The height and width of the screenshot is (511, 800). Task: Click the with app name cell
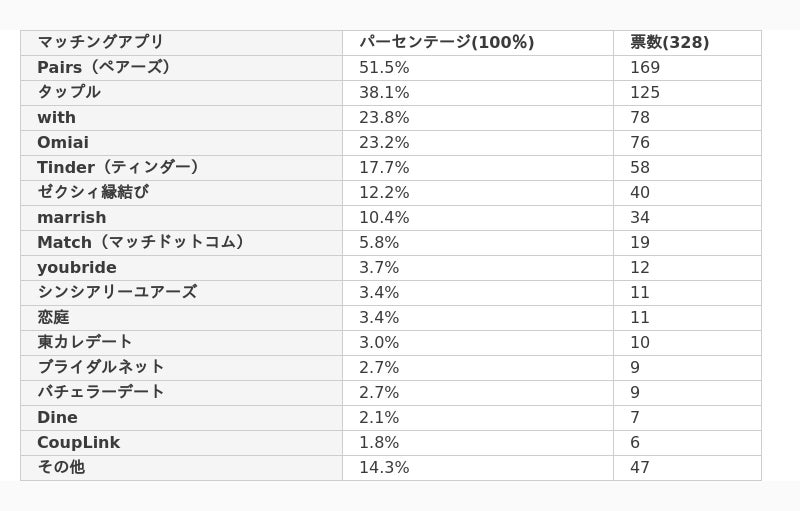point(56,117)
